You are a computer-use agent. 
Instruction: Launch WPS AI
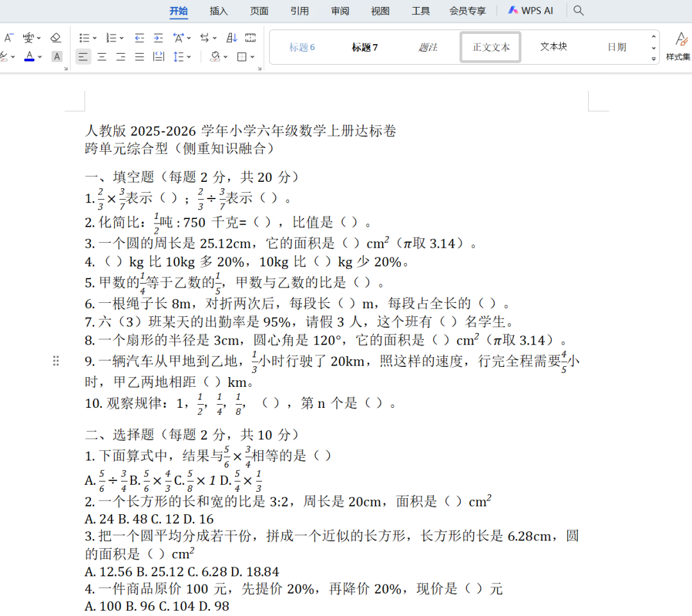[x=531, y=11]
